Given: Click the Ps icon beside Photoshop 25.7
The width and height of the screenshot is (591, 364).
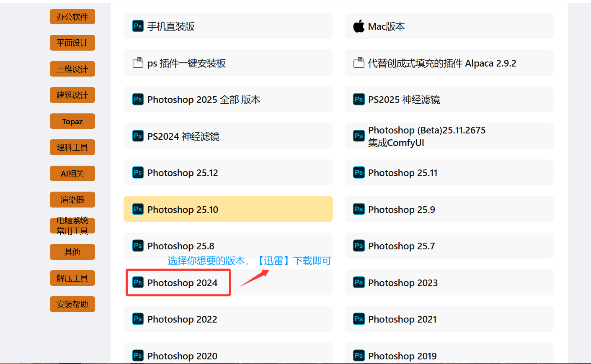Looking at the screenshot, I should (x=359, y=246).
